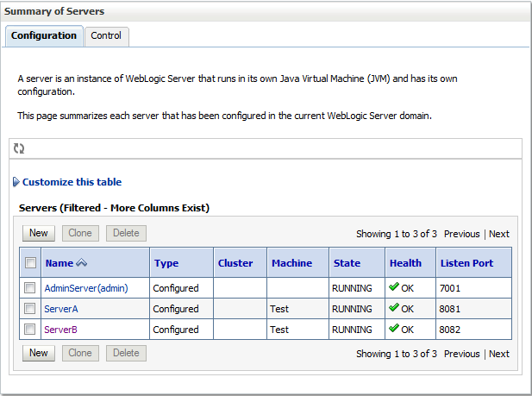Switch to the Control tab
Image resolution: width=532 pixels, height=396 pixels.
tap(106, 35)
